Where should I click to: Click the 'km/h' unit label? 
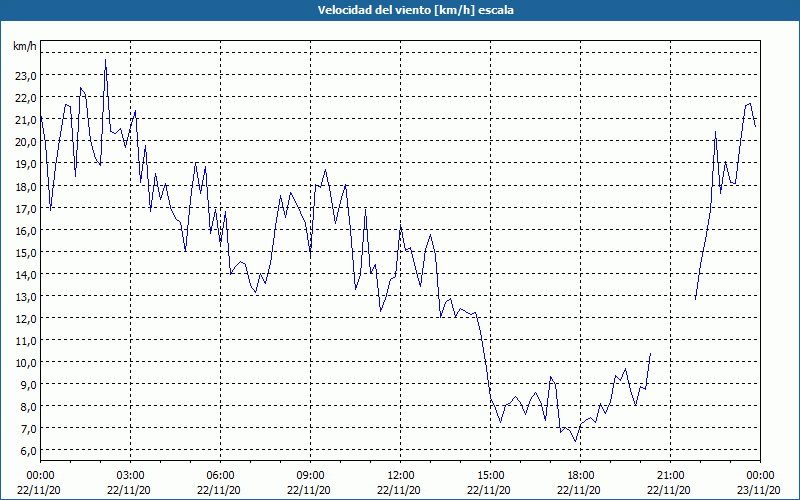click(25, 47)
